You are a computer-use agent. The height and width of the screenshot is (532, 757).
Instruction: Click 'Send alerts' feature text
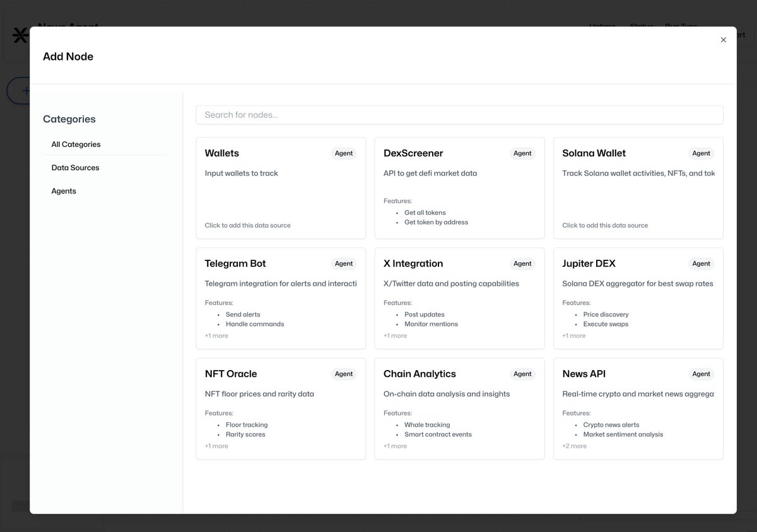tap(243, 315)
